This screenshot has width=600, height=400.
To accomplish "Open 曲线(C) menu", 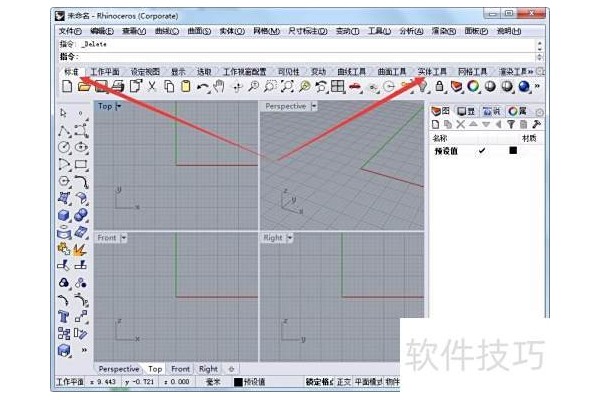I will 167,31.
